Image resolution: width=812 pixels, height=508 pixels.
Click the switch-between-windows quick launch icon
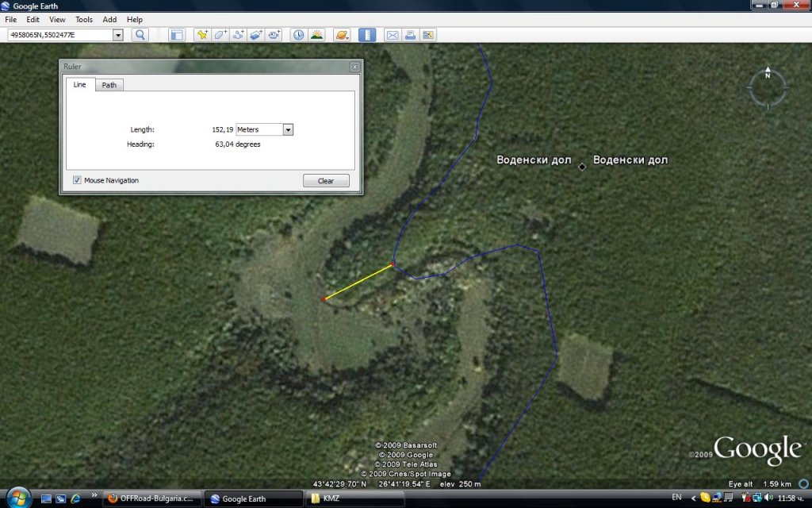pyautogui.click(x=61, y=498)
